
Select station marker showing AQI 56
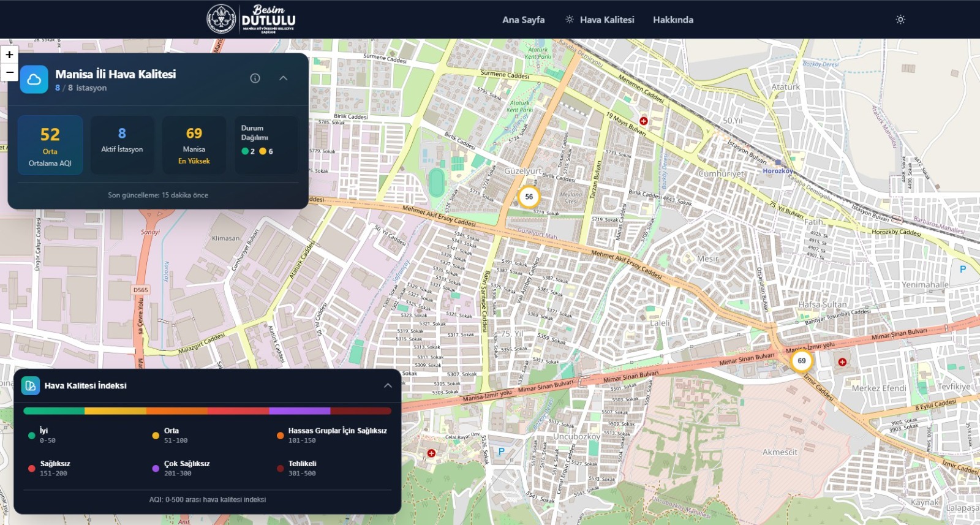(529, 197)
